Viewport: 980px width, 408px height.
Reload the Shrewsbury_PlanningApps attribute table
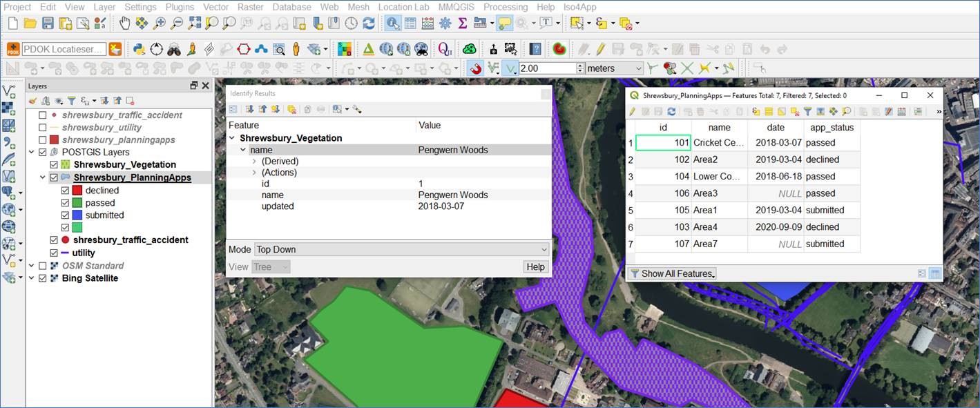coord(671,110)
